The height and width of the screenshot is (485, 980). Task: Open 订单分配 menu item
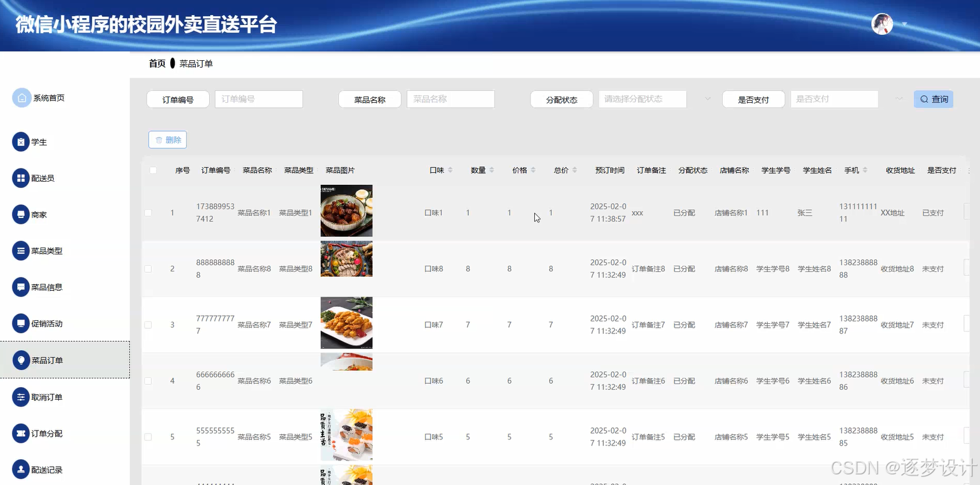tap(47, 434)
